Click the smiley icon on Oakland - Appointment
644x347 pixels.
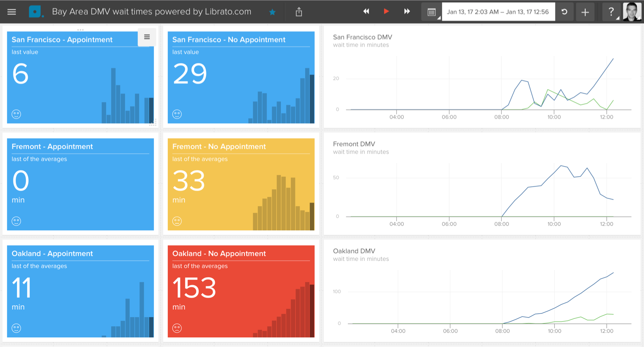(17, 328)
